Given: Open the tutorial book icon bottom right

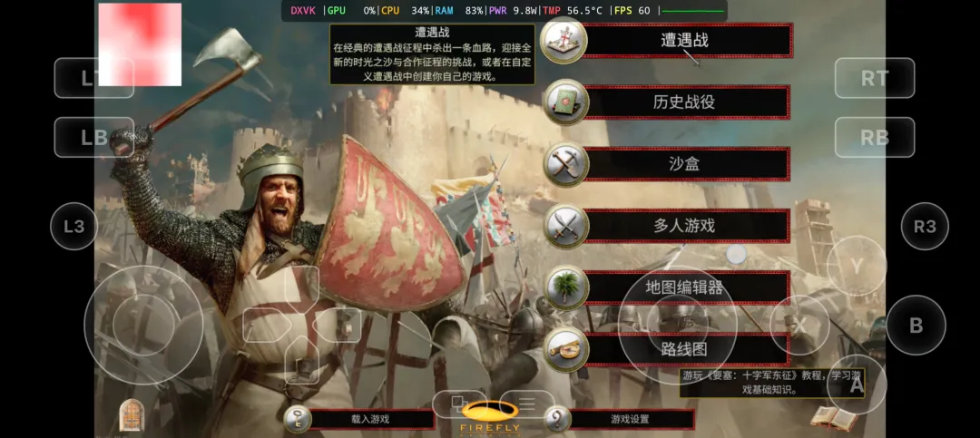Looking at the screenshot, I should (834, 417).
